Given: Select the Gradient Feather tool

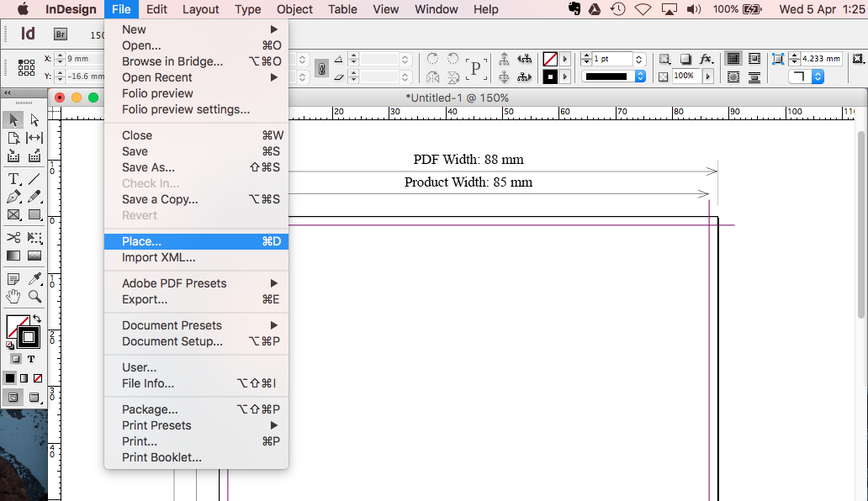Looking at the screenshot, I should [34, 256].
